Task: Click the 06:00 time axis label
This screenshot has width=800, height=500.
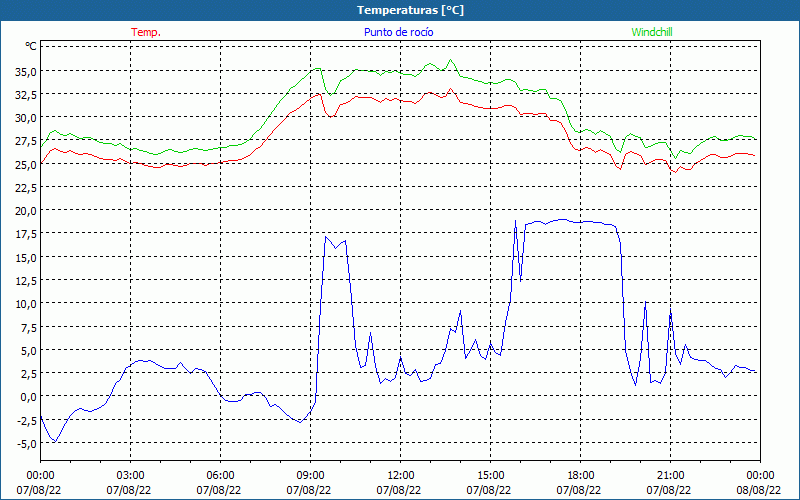Action: pos(220,476)
